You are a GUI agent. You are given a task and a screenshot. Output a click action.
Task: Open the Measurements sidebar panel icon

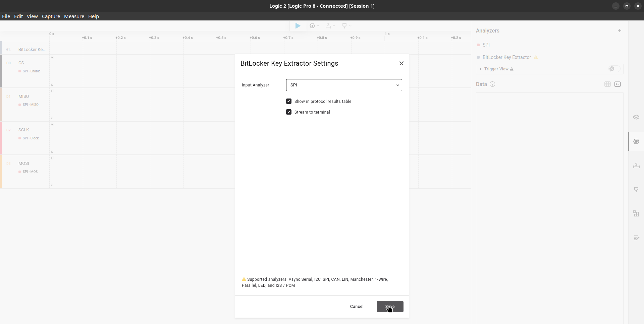pyautogui.click(x=636, y=166)
